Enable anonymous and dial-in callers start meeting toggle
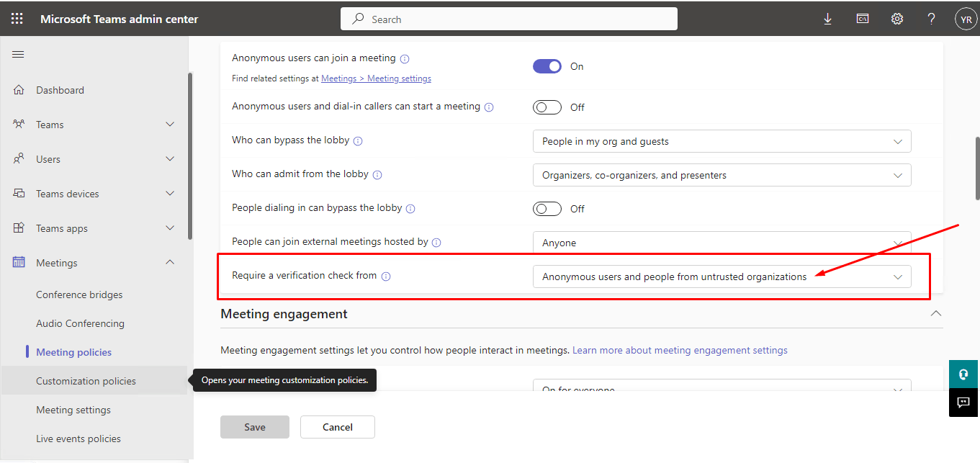The height and width of the screenshot is (463, 980). 547,107
